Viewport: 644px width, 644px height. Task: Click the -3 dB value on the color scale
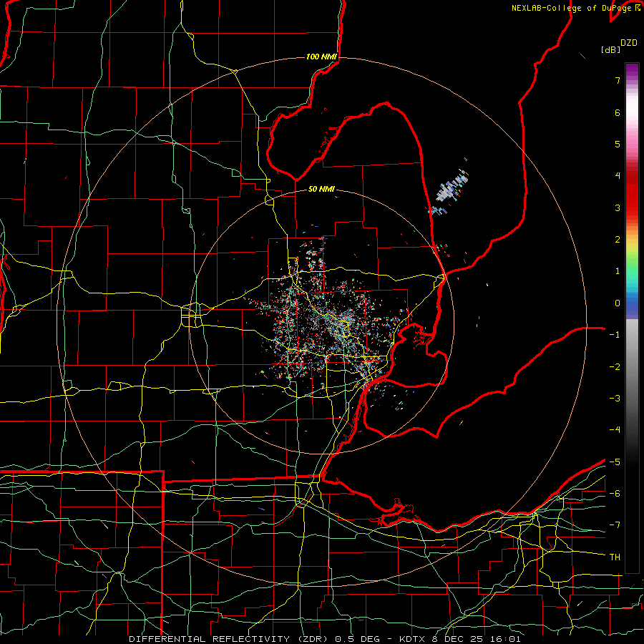point(615,399)
